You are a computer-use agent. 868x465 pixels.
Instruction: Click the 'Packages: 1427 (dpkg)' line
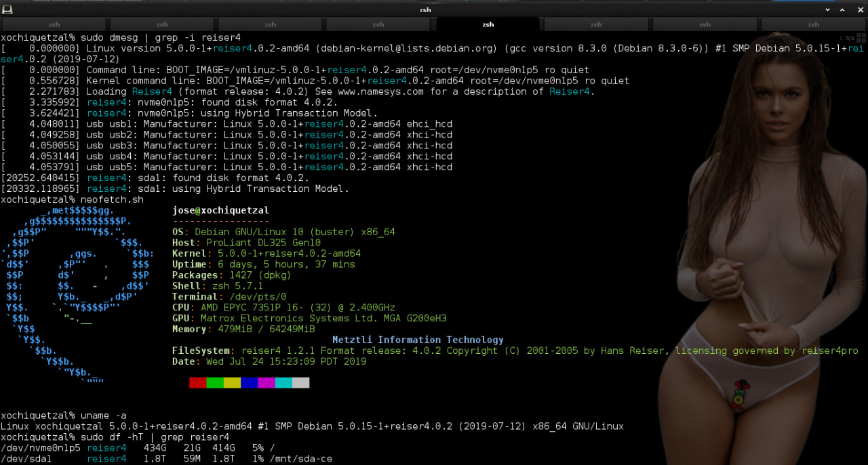(x=231, y=275)
